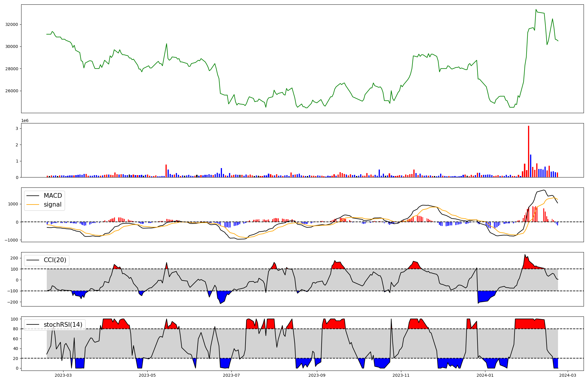Click the signal legend text

(x=53, y=205)
